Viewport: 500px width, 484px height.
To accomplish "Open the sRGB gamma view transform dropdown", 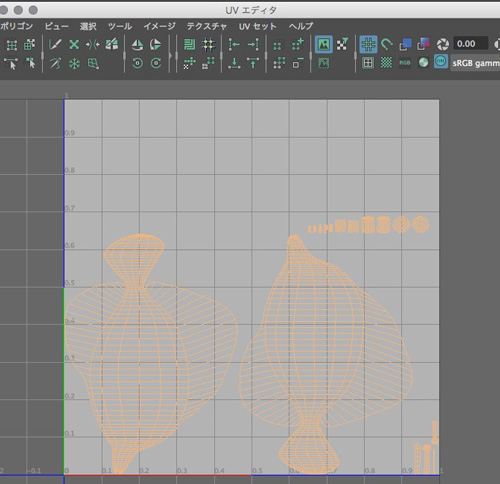I will point(476,63).
